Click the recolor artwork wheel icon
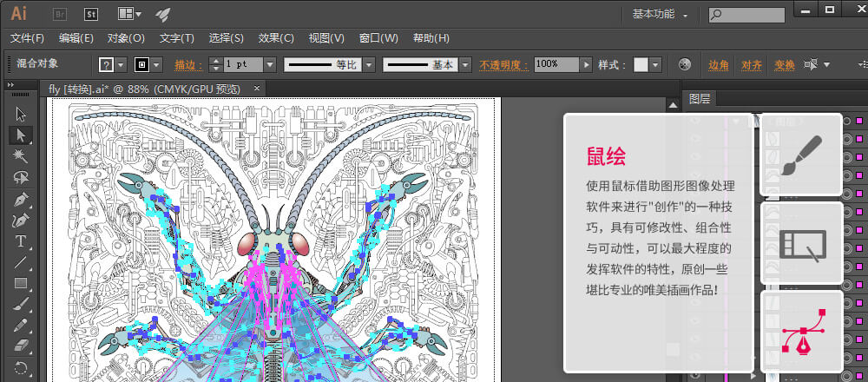 point(684,65)
